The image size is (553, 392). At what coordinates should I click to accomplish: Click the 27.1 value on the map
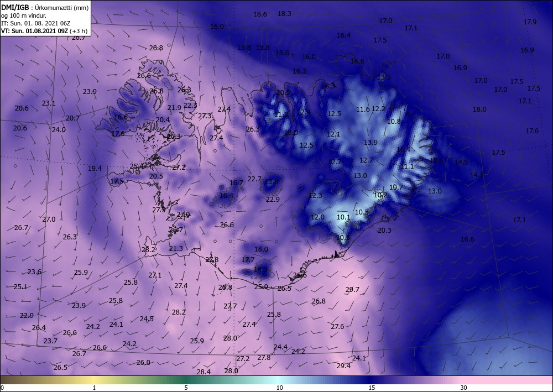tap(154, 275)
